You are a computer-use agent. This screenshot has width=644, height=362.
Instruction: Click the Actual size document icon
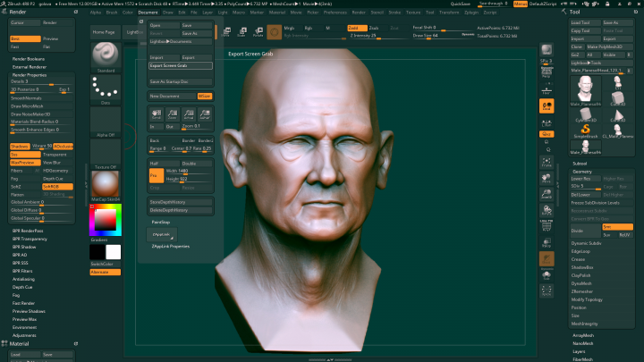click(189, 114)
